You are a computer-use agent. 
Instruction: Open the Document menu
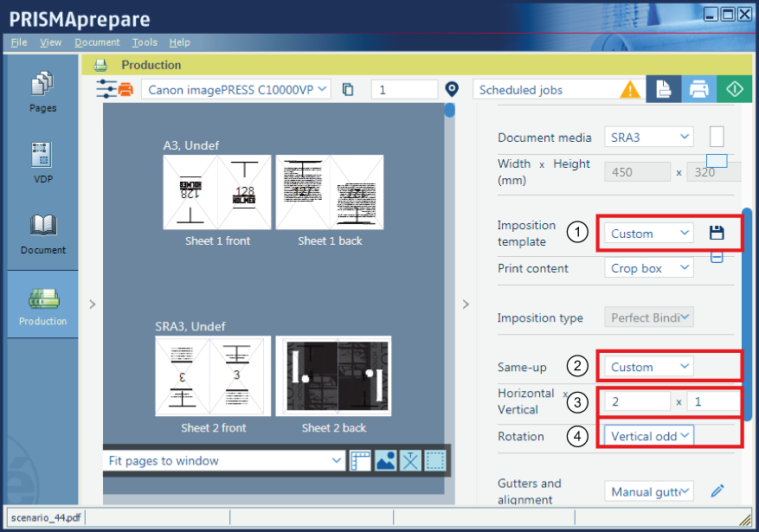pyautogui.click(x=97, y=42)
